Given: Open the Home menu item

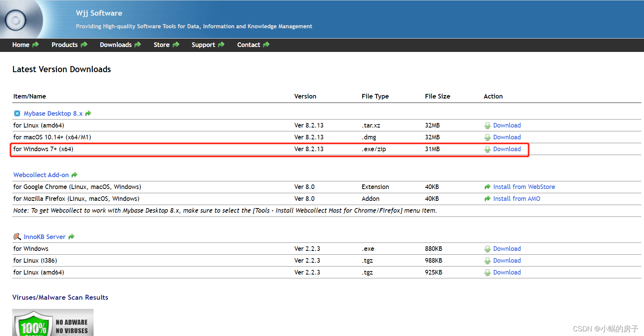Looking at the screenshot, I should 21,45.
